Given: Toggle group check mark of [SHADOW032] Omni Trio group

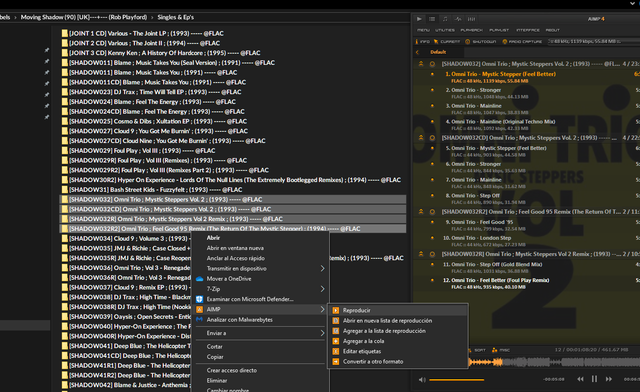Looking at the screenshot, I should [432, 64].
